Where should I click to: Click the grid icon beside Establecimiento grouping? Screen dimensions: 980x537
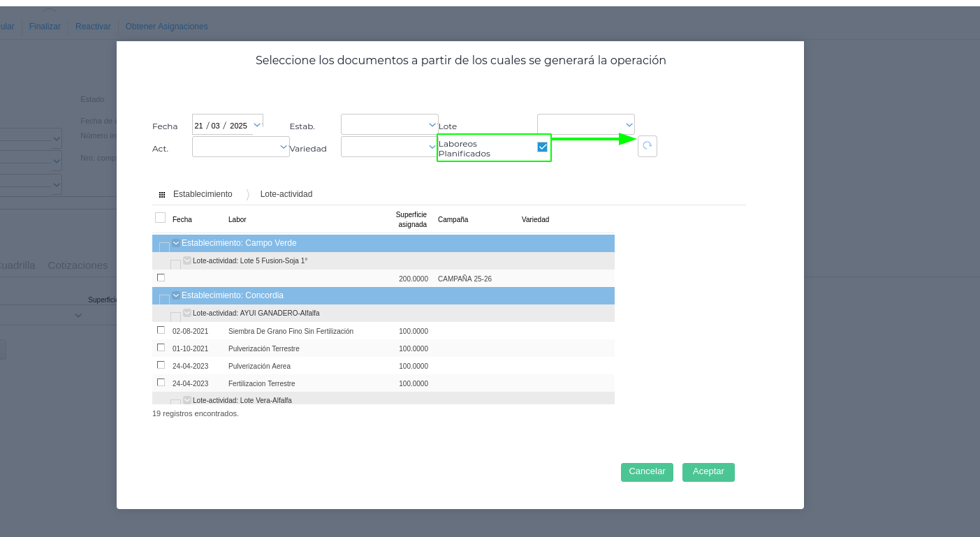pyautogui.click(x=162, y=195)
